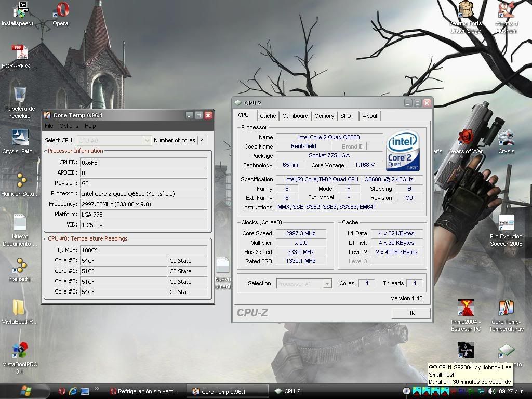Click the Code Name value Kentsfield

click(x=303, y=146)
